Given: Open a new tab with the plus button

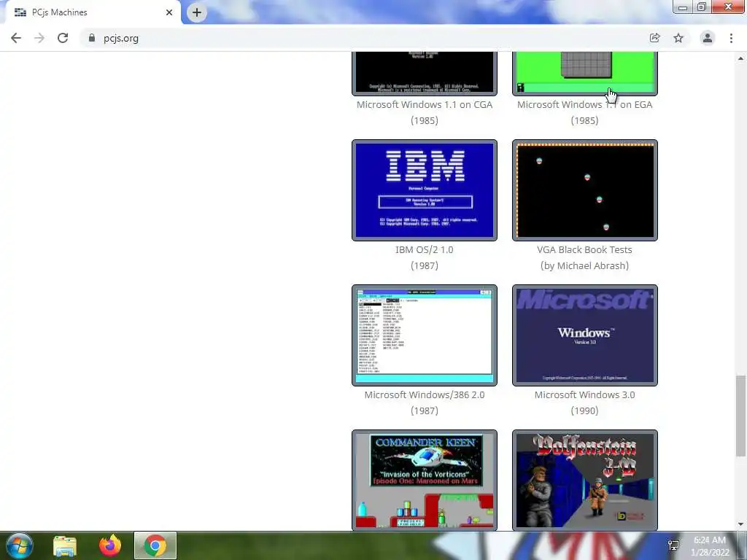Looking at the screenshot, I should click(x=197, y=12).
